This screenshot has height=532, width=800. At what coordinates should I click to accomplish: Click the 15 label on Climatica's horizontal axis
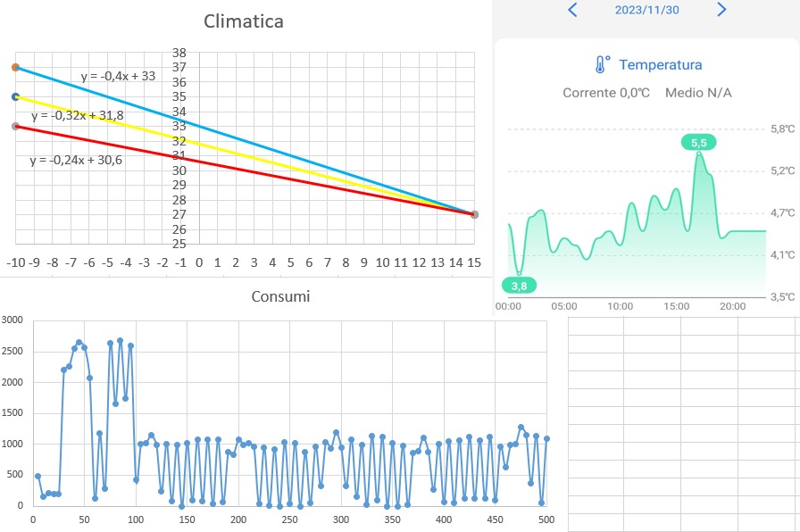[474, 262]
